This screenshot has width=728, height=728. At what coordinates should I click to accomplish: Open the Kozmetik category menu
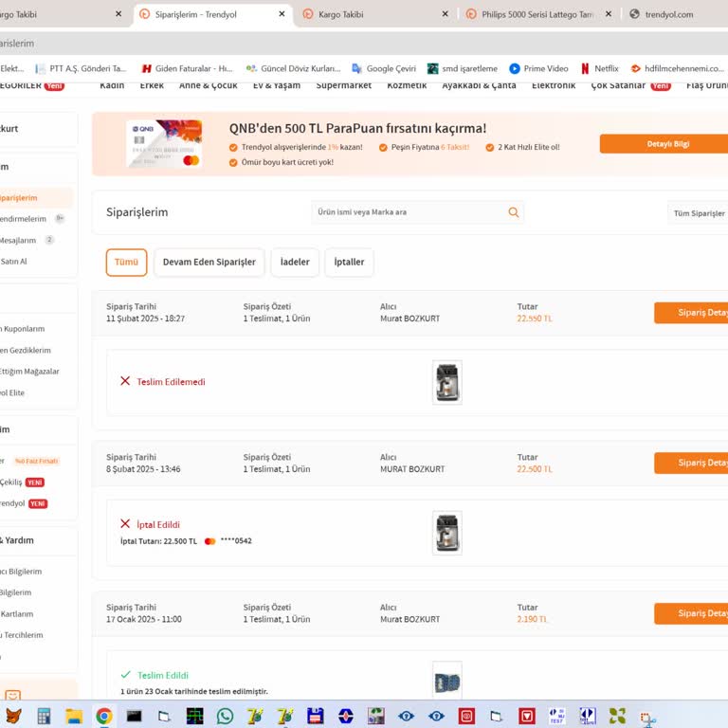click(x=407, y=85)
